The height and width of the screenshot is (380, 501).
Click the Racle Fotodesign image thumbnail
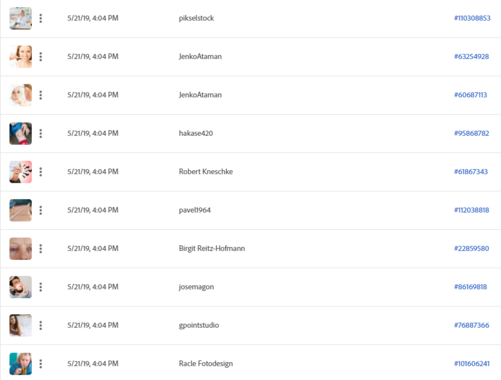tap(21, 363)
